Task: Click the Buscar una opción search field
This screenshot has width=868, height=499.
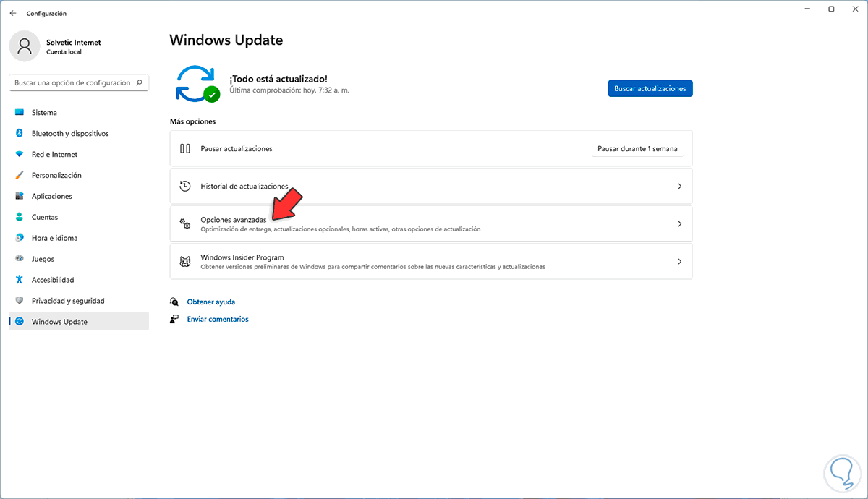Action: (79, 82)
